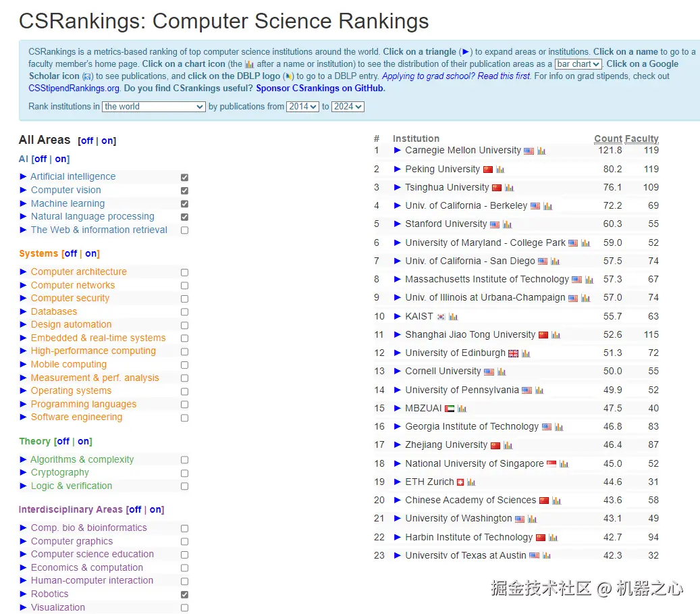The image size is (700, 614).
Task: Expand the Peking University row triangle
Action: tap(398, 169)
